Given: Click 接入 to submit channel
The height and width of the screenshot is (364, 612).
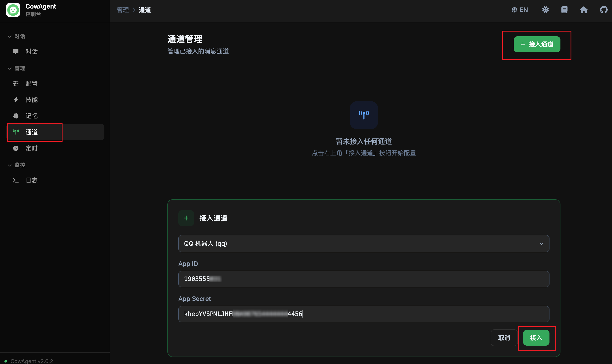Looking at the screenshot, I should 536,338.
